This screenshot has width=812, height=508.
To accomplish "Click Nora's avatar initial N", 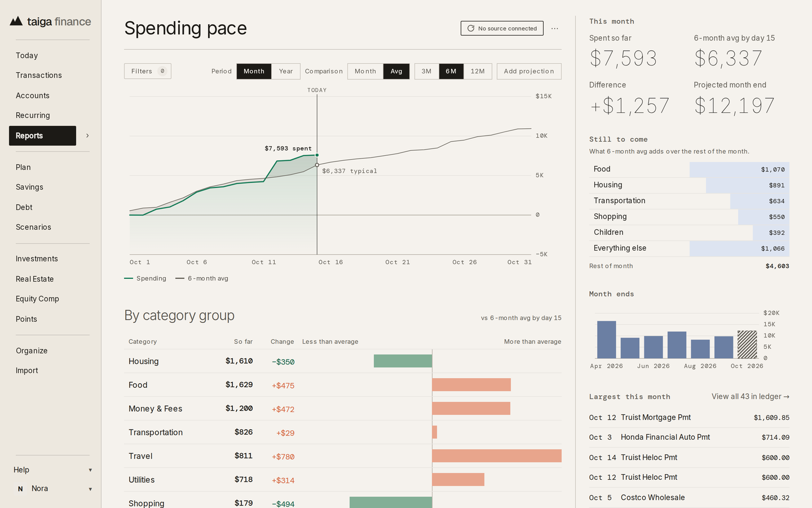I will [x=20, y=489].
